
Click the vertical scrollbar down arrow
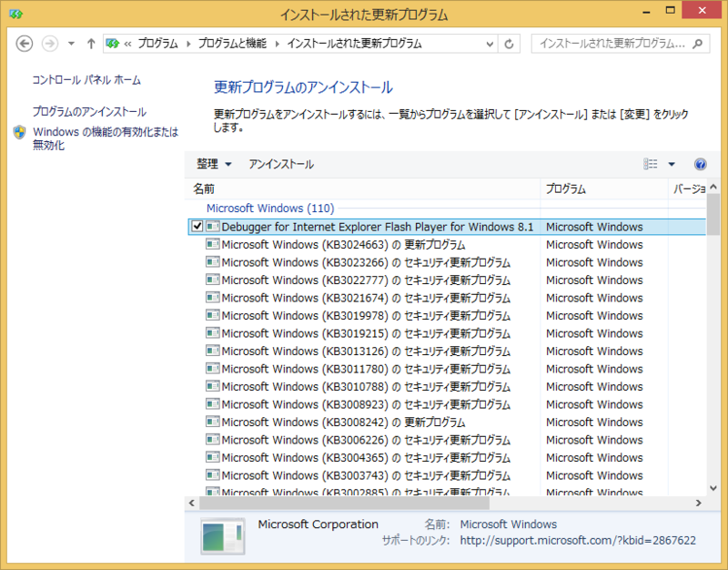tap(713, 488)
